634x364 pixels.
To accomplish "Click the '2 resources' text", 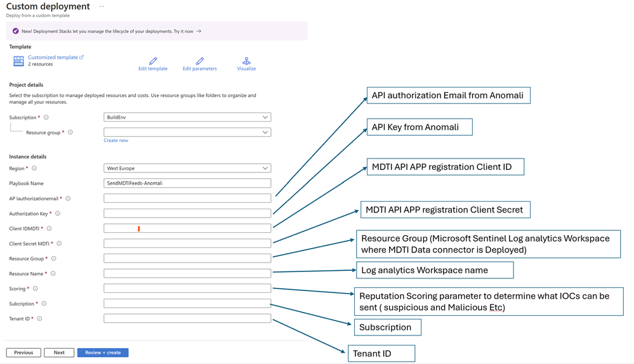I will point(41,64).
